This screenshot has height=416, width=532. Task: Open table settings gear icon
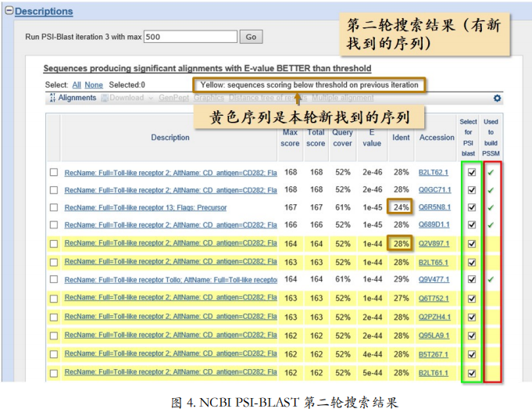[497, 99]
